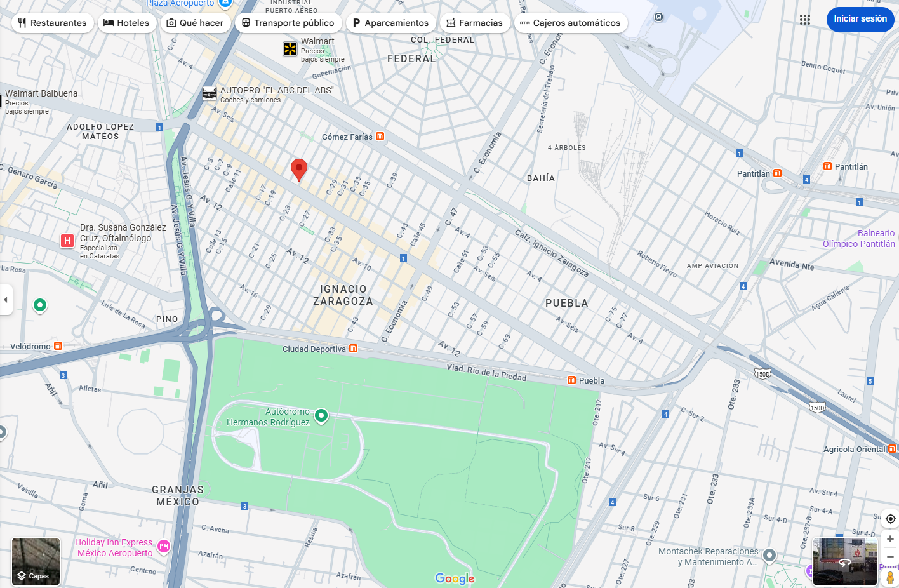Zoom out with the minus button
Screen dimensions: 899x588
pos(891,557)
